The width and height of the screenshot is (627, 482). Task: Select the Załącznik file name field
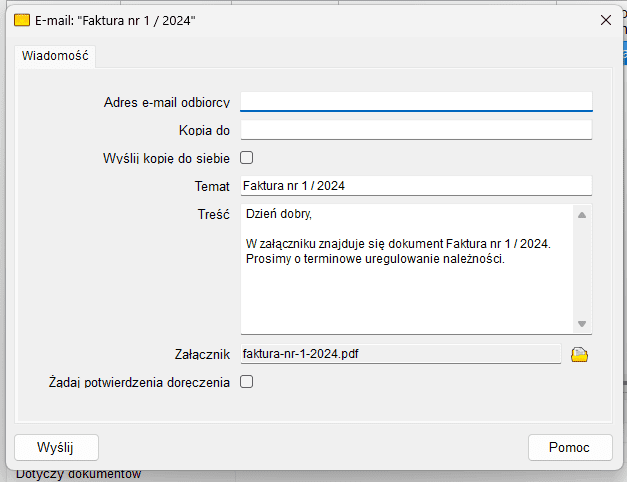401,354
